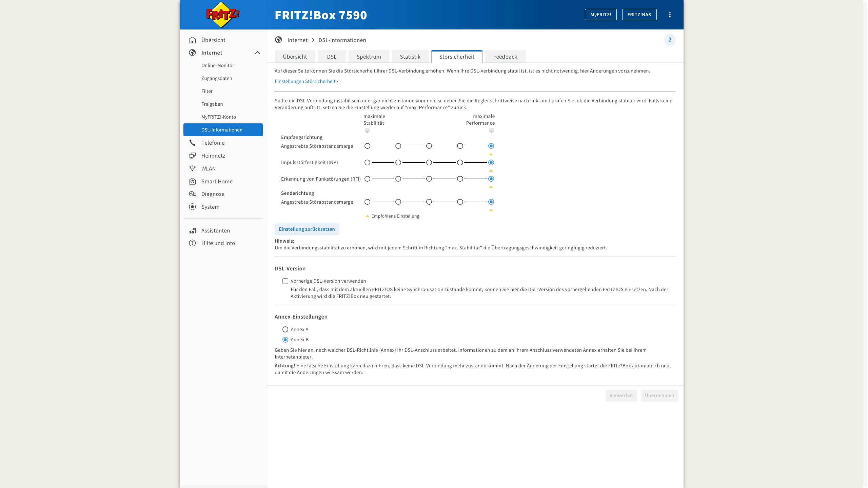Enable Vorherige DSL-Version verwenden checkbox
The height and width of the screenshot is (488, 868).
285,281
